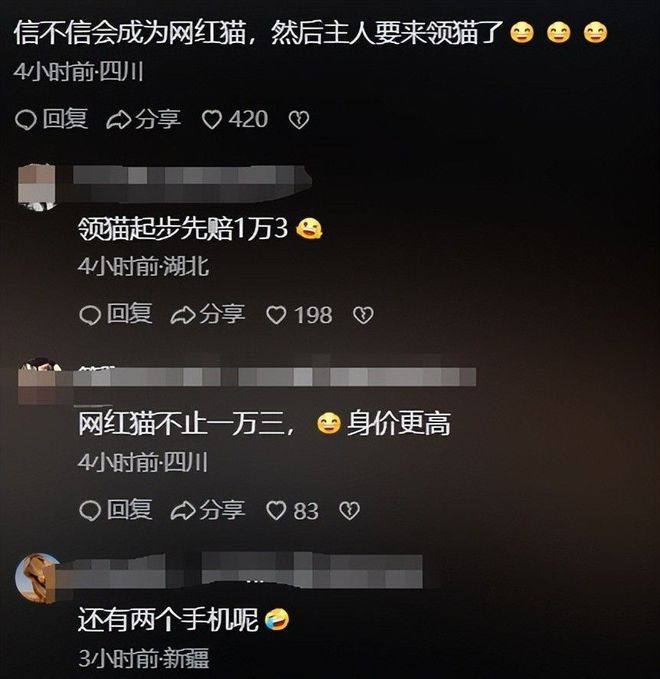660x679 pixels.
Task: Reply to the 湖北 user's comment
Action: 116,314
